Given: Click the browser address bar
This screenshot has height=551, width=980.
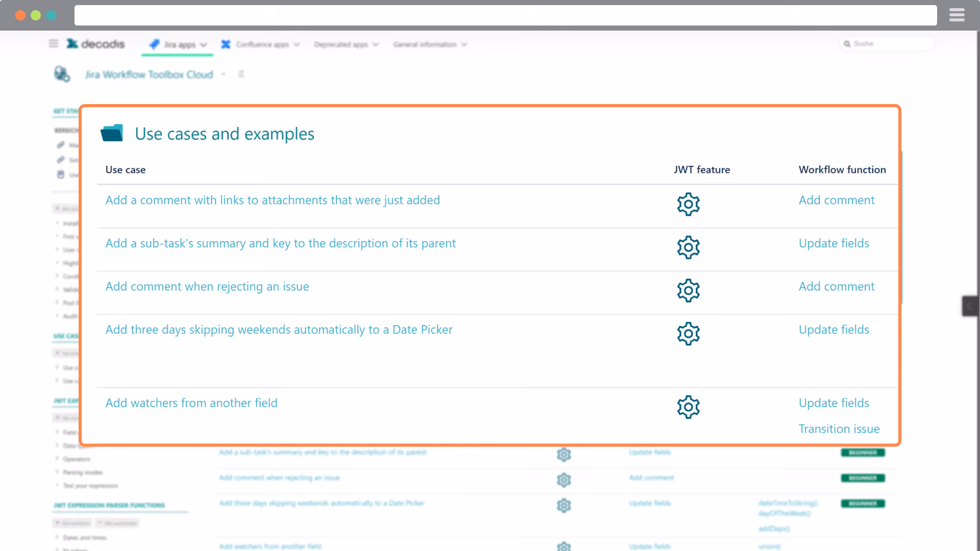Looking at the screenshot, I should pos(505,15).
